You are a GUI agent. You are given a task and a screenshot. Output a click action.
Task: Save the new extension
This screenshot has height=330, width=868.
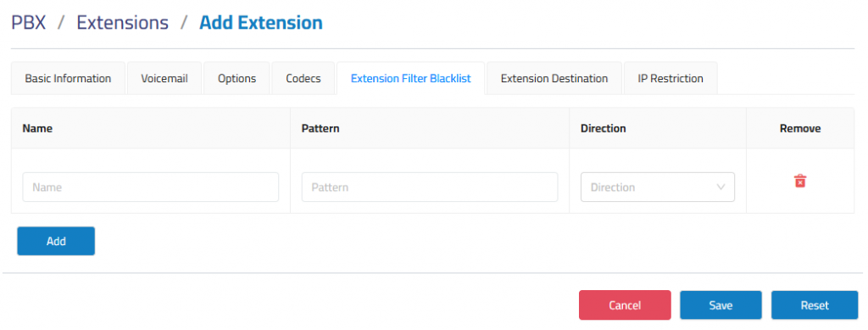tap(721, 305)
